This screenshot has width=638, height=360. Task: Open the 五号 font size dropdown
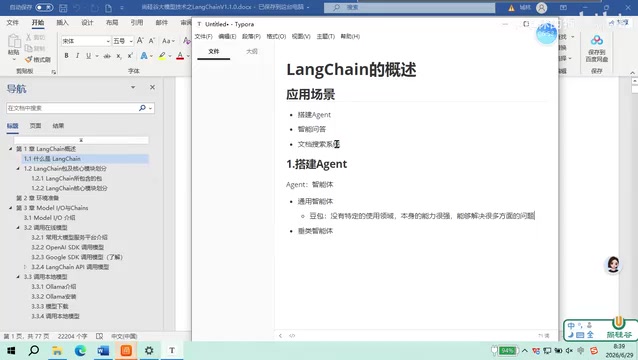click(131, 41)
